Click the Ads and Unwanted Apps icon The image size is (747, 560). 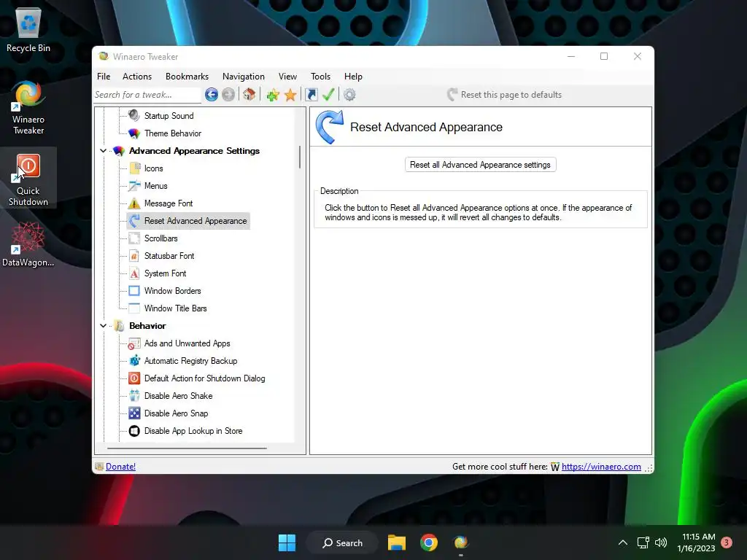(134, 343)
